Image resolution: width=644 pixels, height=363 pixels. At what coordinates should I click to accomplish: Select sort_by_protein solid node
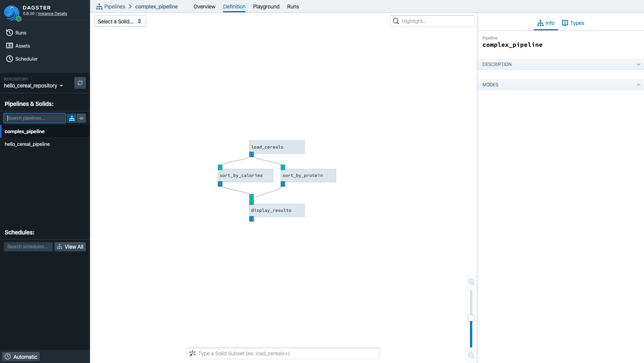(308, 175)
